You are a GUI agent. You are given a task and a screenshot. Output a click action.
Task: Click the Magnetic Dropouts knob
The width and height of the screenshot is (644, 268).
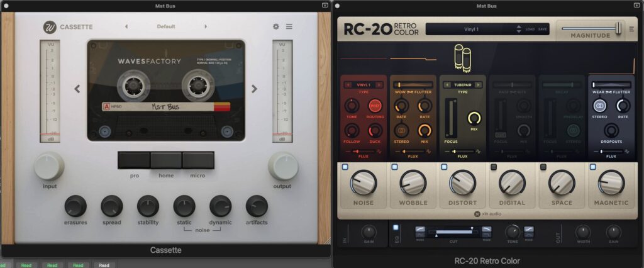point(611,131)
